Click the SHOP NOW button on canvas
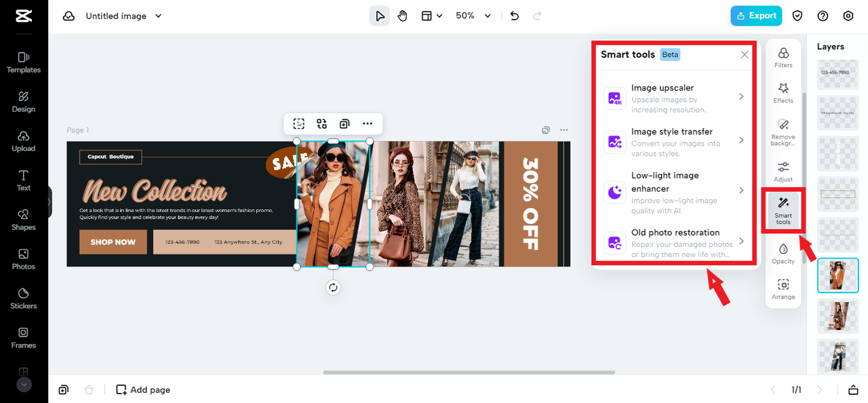 pos(113,242)
